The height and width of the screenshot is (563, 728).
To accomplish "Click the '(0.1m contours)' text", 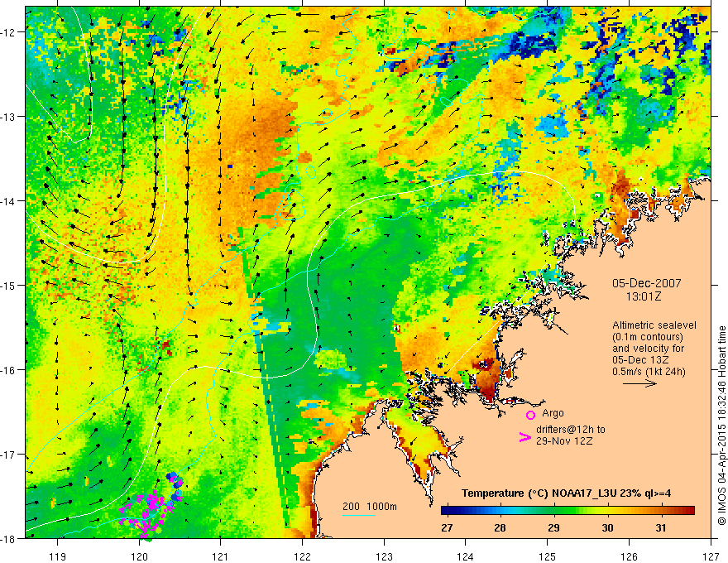I will pyautogui.click(x=647, y=337).
